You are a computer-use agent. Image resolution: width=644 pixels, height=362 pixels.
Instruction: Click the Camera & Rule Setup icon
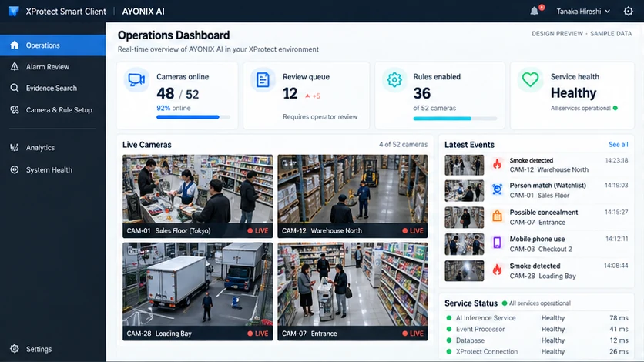pos(15,109)
